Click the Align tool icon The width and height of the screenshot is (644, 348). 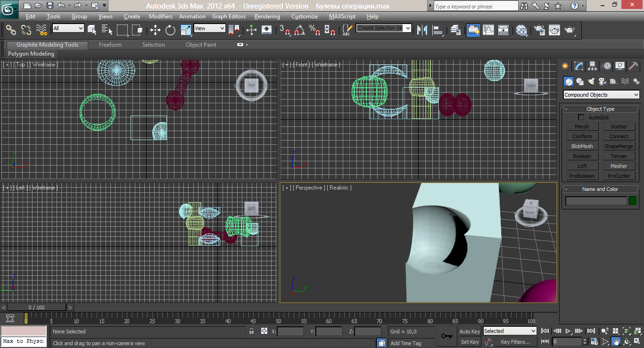(438, 30)
